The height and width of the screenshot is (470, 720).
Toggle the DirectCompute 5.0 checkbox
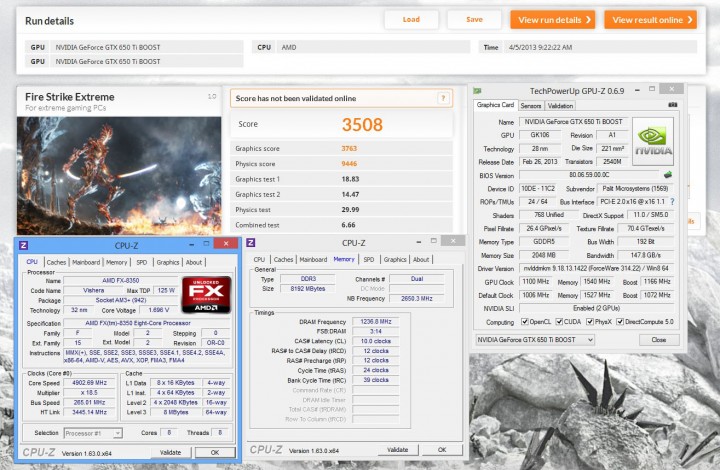click(x=620, y=322)
